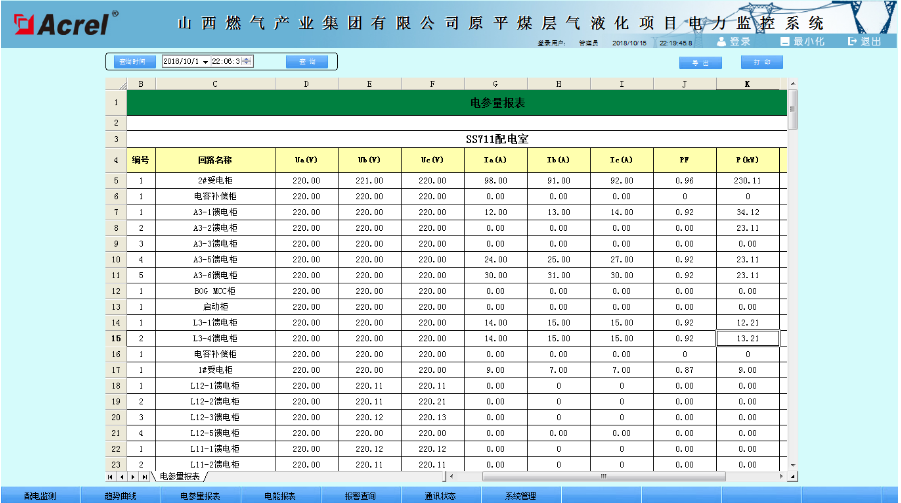This screenshot has height=503, width=901.
Task: Click the 登录 login user icon
Action: [721, 42]
